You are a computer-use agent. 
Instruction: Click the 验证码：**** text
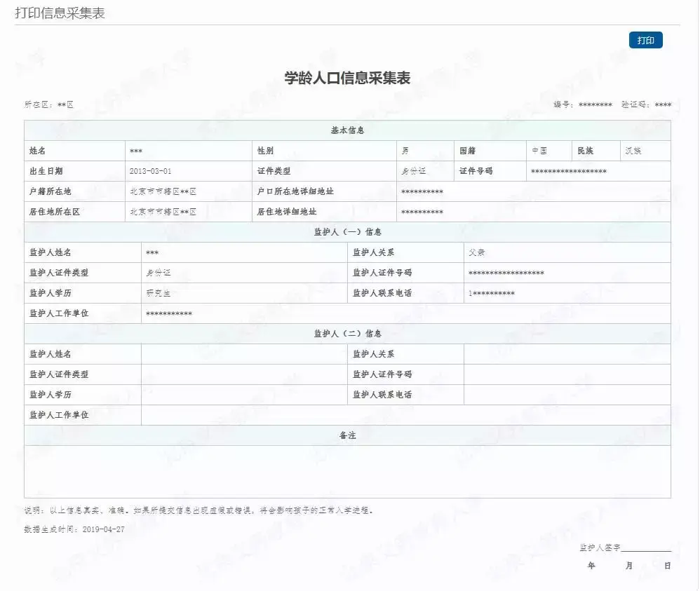647,104
